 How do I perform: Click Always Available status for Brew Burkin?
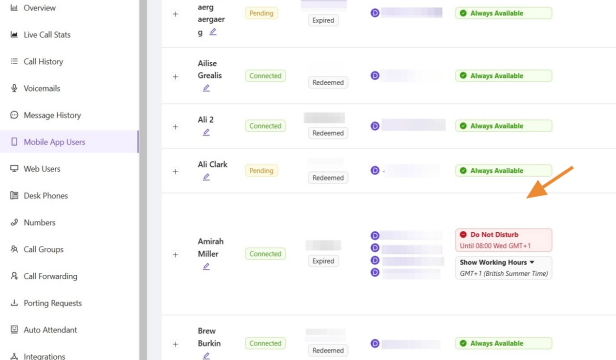point(504,343)
